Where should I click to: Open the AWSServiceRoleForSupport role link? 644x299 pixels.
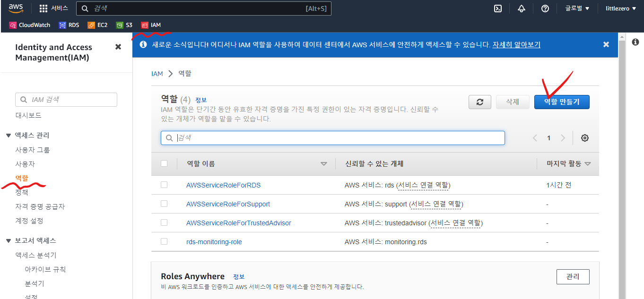pos(228,204)
